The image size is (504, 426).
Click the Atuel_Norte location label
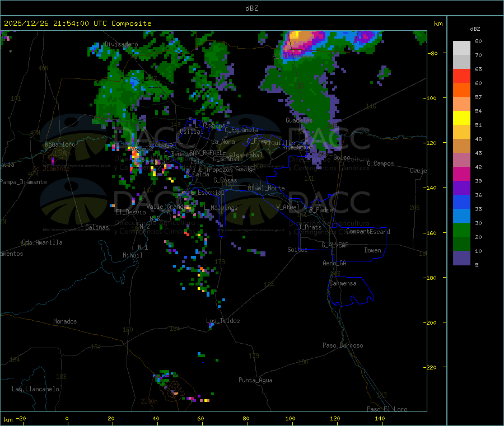pos(266,188)
